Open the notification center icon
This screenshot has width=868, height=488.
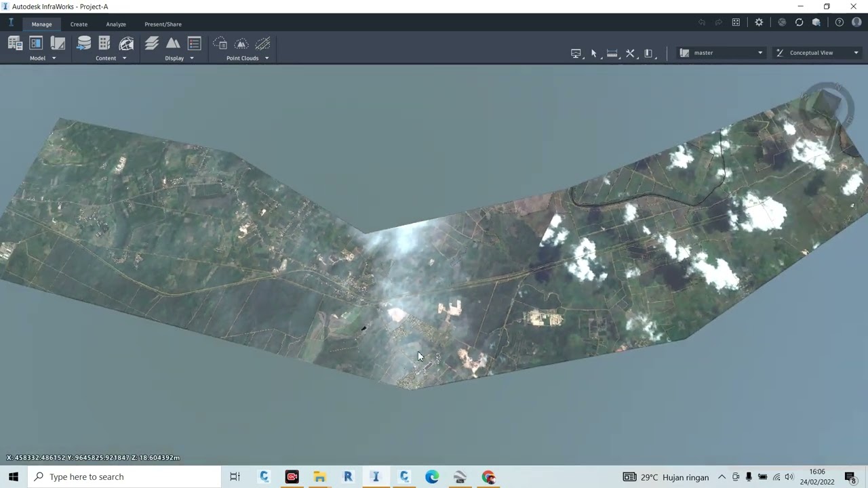point(850,476)
